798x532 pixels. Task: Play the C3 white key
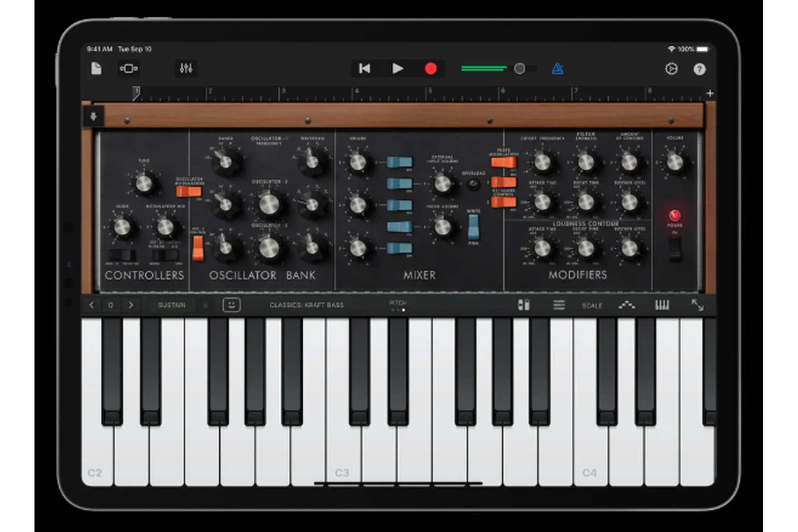[x=343, y=453]
